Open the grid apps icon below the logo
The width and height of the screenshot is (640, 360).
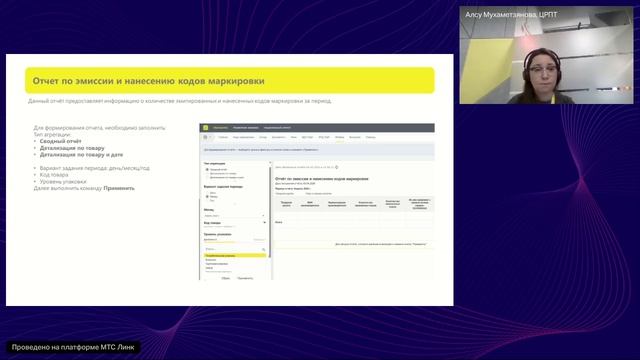(x=205, y=137)
